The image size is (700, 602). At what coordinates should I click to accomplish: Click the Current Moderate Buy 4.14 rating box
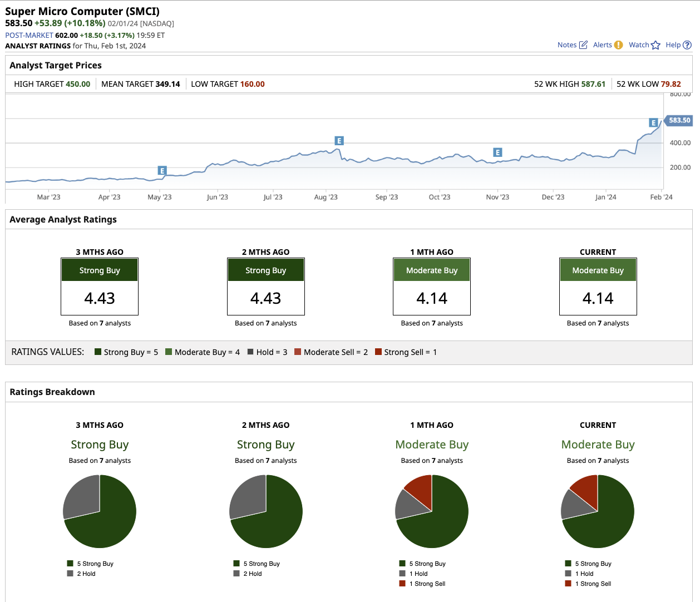[598, 287]
